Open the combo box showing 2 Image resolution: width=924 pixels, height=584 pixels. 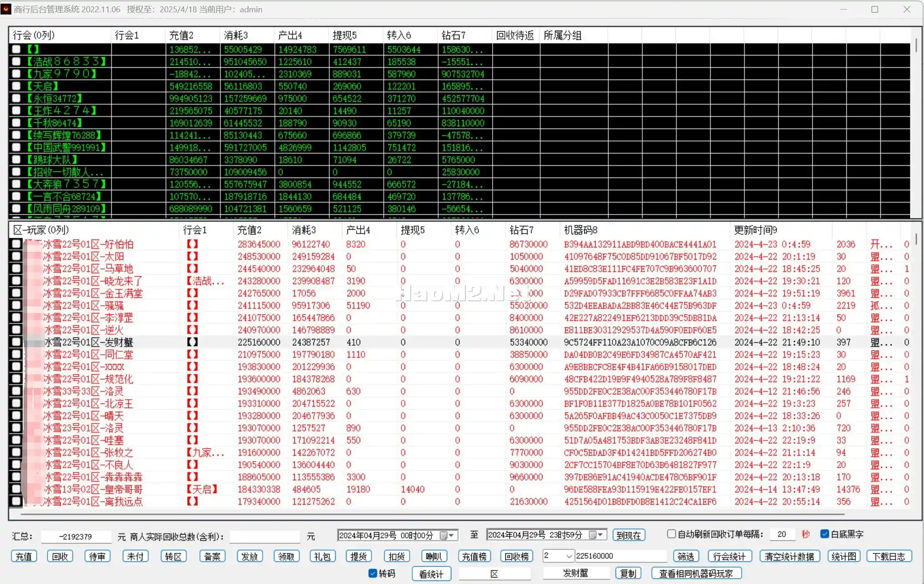tap(558, 556)
